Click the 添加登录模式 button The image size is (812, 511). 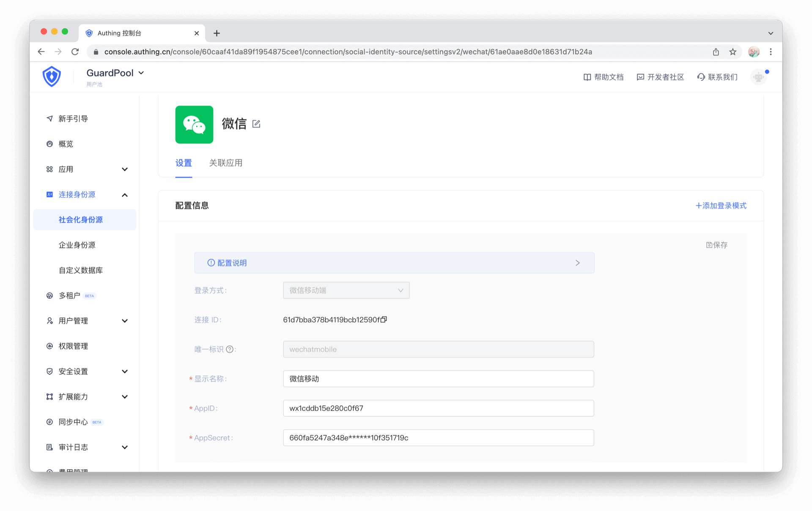tap(721, 206)
